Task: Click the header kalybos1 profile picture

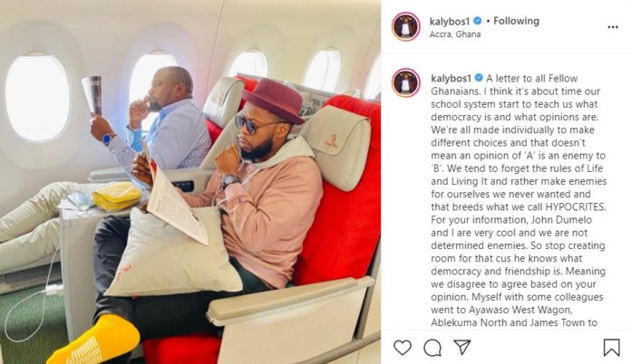Action: pyautogui.click(x=406, y=26)
